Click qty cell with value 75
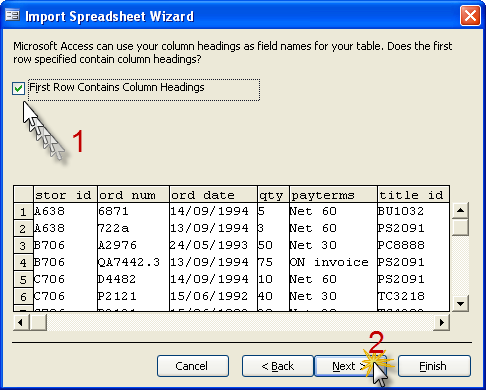The image size is (486, 390). point(273,262)
